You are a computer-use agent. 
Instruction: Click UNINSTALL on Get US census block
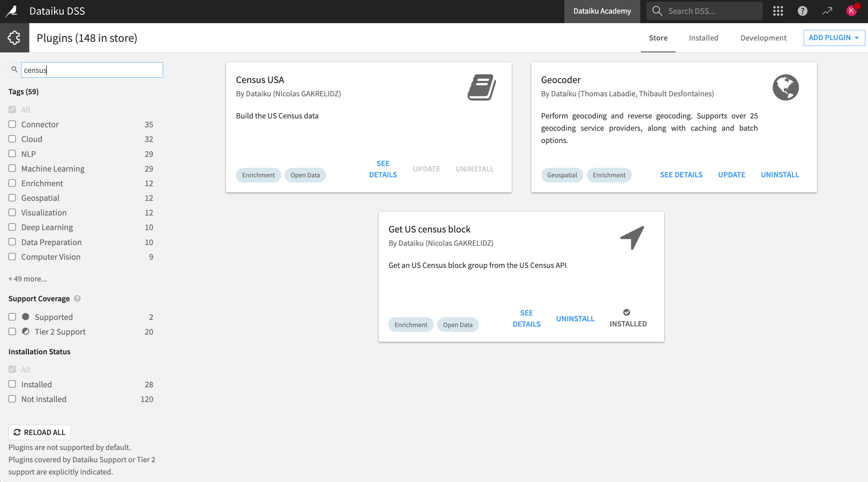pos(575,319)
